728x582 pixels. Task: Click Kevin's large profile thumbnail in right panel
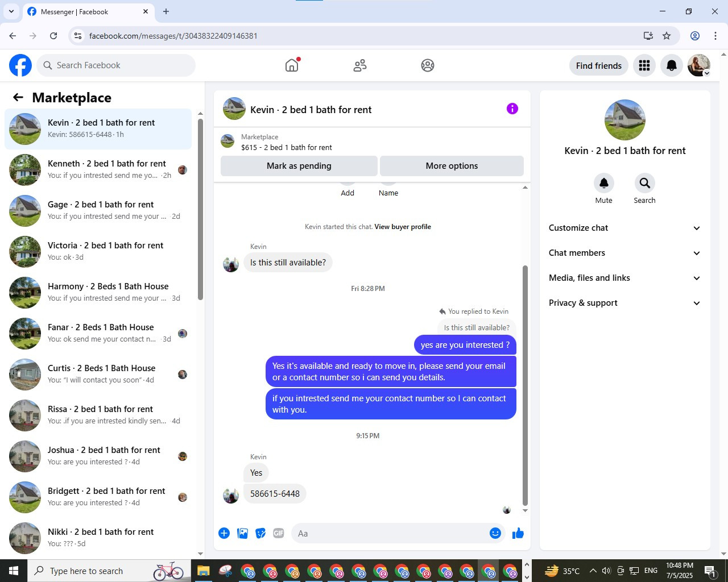pos(624,120)
